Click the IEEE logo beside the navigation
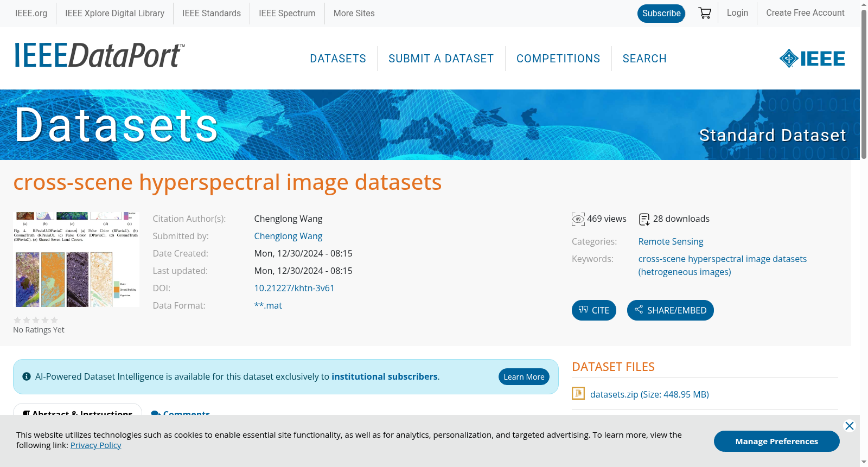868x467 pixels. click(x=812, y=59)
